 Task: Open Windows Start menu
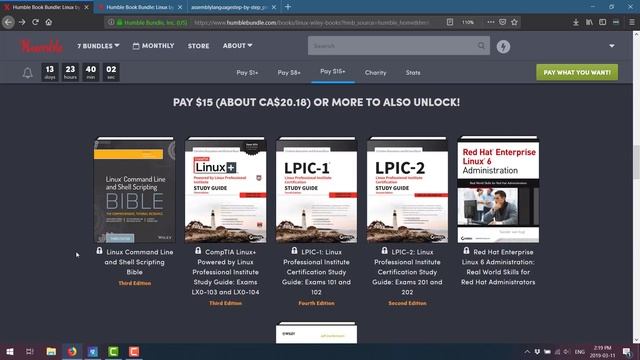pos(9,351)
